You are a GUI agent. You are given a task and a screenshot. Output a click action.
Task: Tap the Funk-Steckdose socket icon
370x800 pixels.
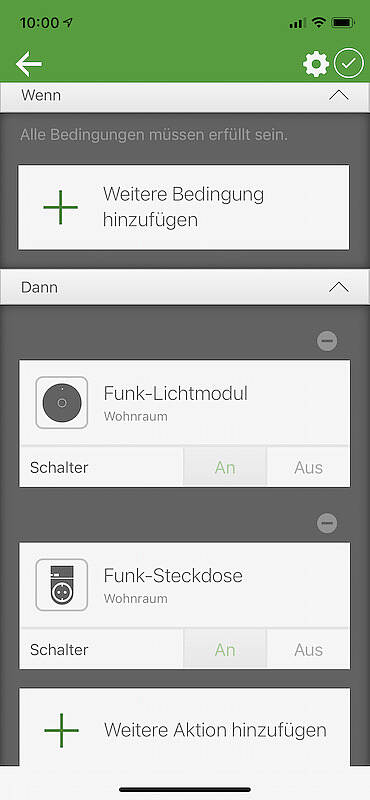62,585
